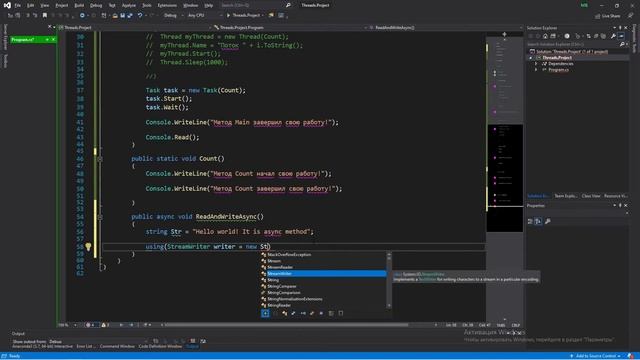Toggle the class filter in IntelliSense
Image resolution: width=640 pixels, height=360 pixels.
tap(284, 313)
